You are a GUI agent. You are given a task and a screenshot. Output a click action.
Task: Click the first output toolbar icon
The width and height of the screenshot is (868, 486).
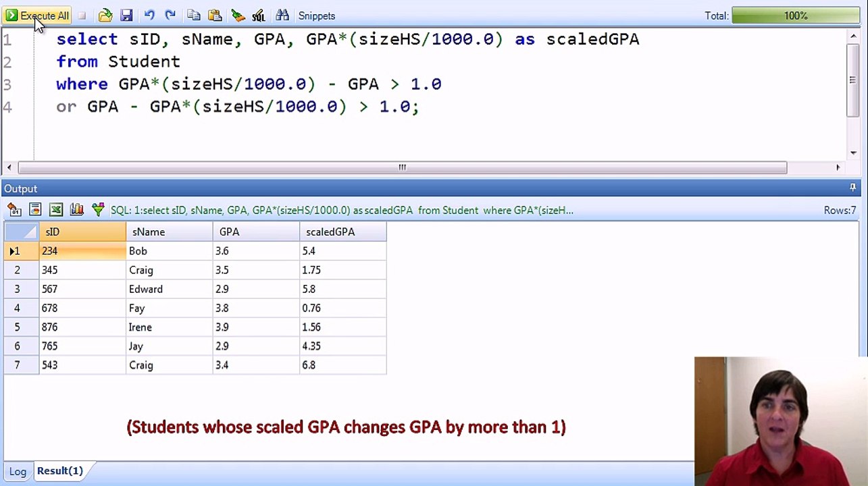[14, 210]
